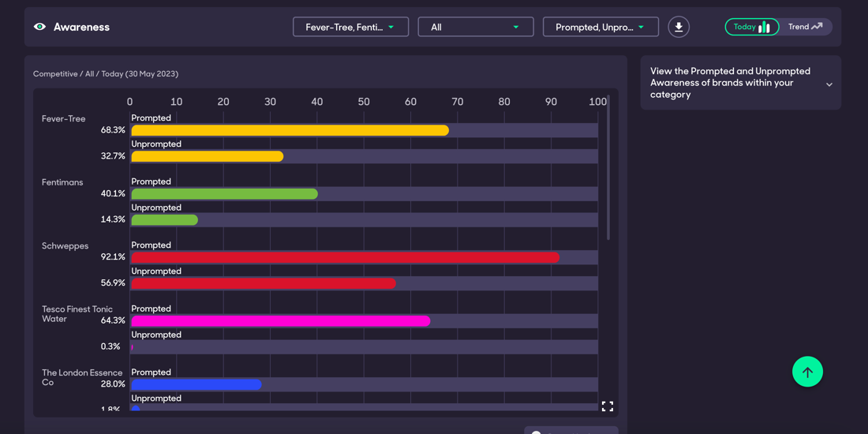
Task: Expand the Prompted and Unprompted Awareness description
Action: (x=829, y=84)
